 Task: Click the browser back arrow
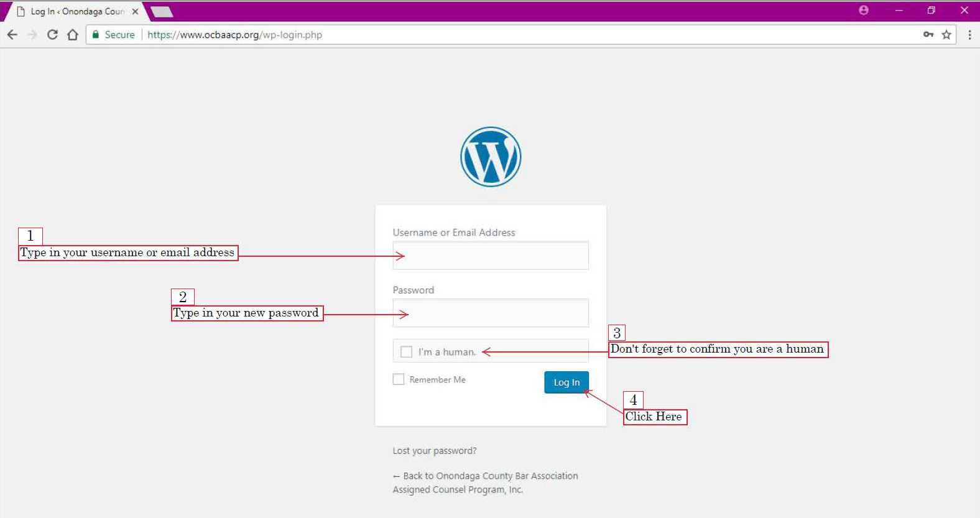(x=12, y=35)
